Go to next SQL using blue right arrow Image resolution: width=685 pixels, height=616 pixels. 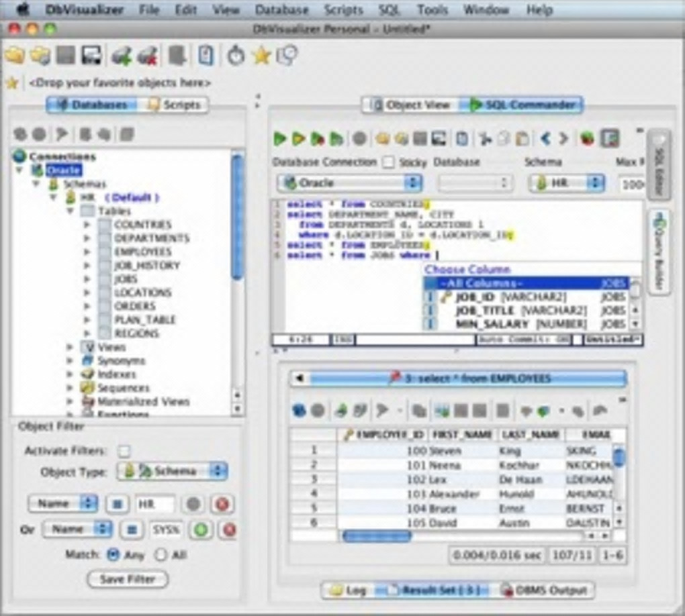pyautogui.click(x=563, y=139)
